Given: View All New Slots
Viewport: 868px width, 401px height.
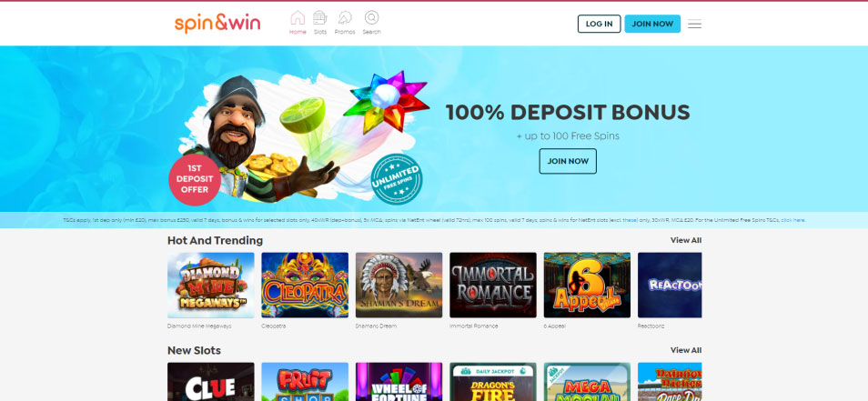Looking at the screenshot, I should coord(686,350).
